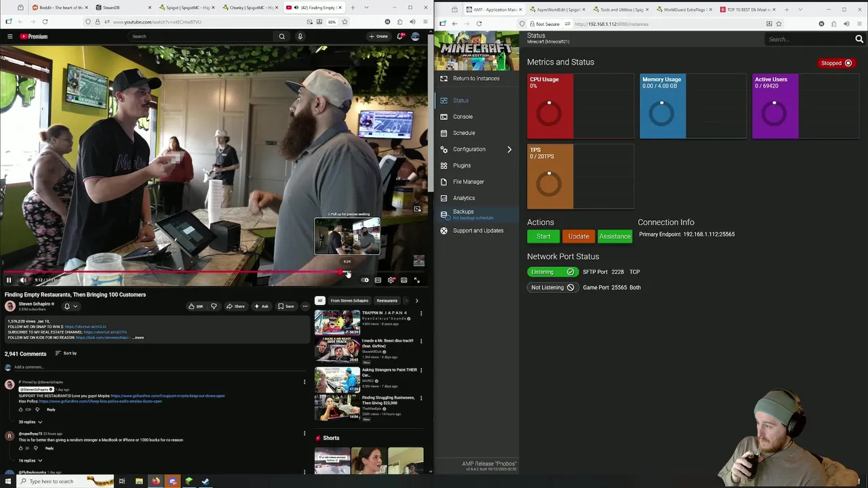Screen dimensions: 868x488
Task: Expand Configuration submenu arrow in AMP
Action: [509, 149]
